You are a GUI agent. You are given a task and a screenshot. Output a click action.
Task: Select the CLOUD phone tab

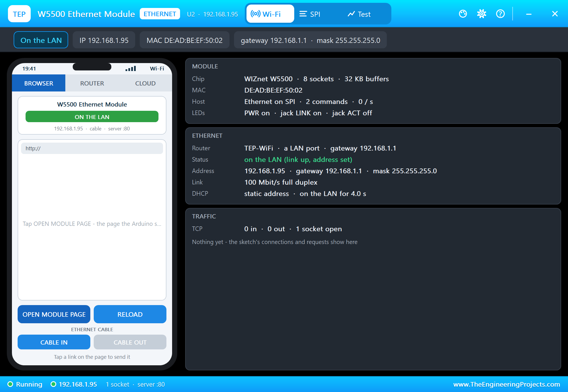coord(145,83)
